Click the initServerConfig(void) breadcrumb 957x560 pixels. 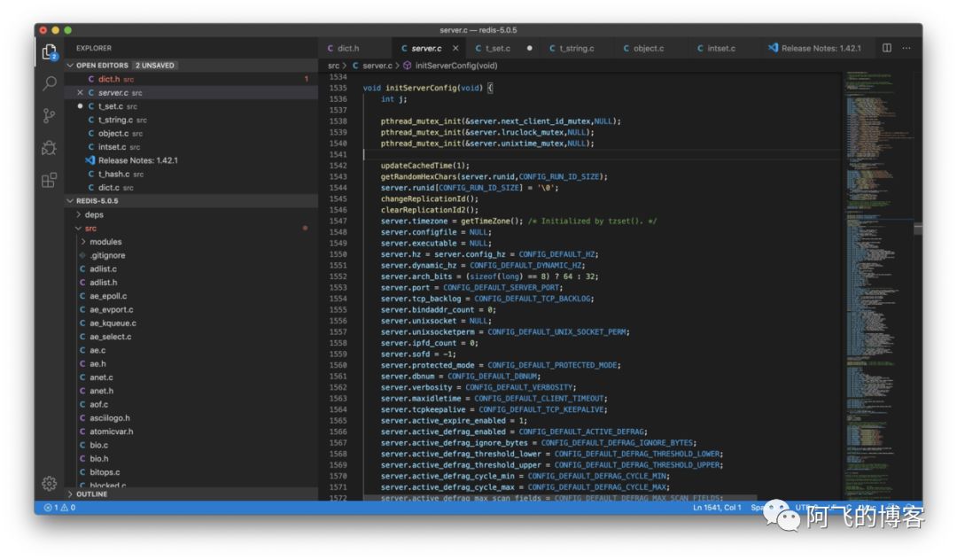click(x=455, y=66)
